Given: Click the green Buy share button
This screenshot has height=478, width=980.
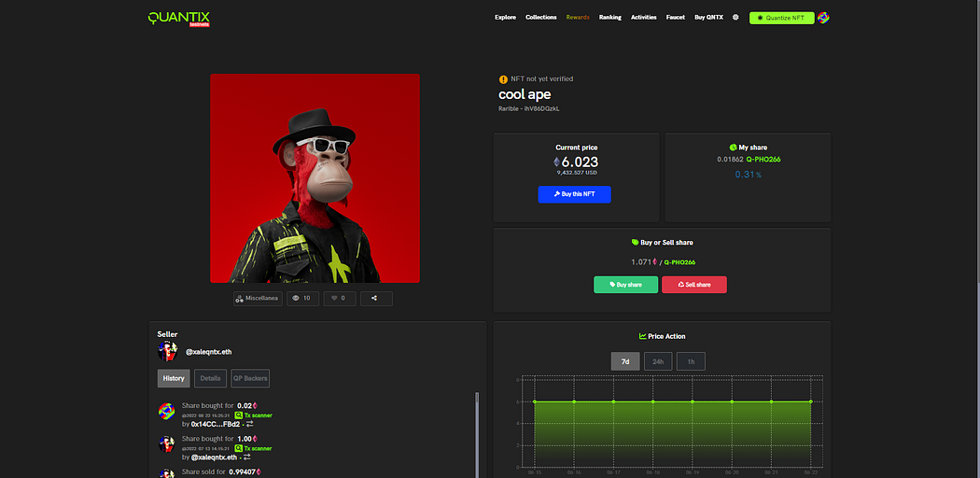Looking at the screenshot, I should coord(625,285).
